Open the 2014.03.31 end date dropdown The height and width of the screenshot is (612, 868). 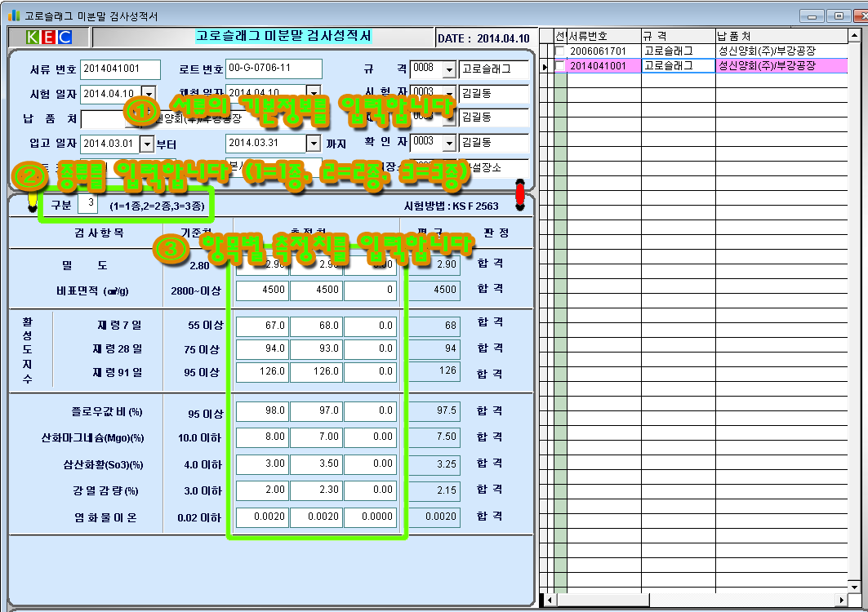point(313,144)
